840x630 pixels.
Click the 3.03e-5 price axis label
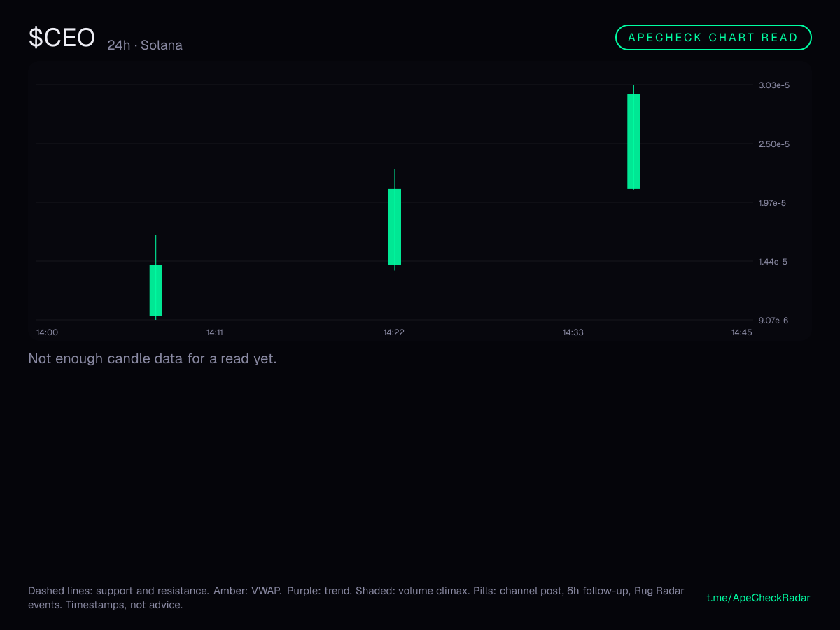(x=773, y=85)
